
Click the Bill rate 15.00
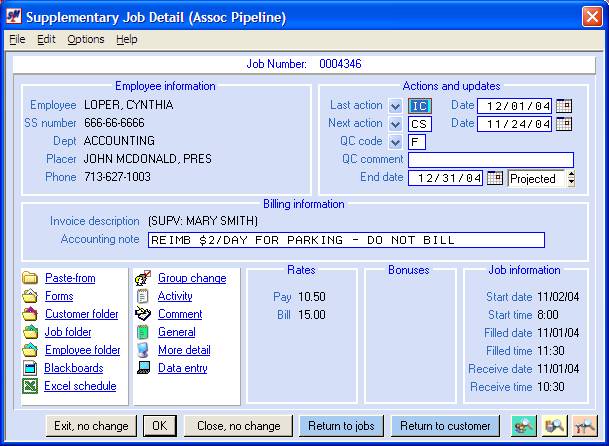(x=312, y=315)
